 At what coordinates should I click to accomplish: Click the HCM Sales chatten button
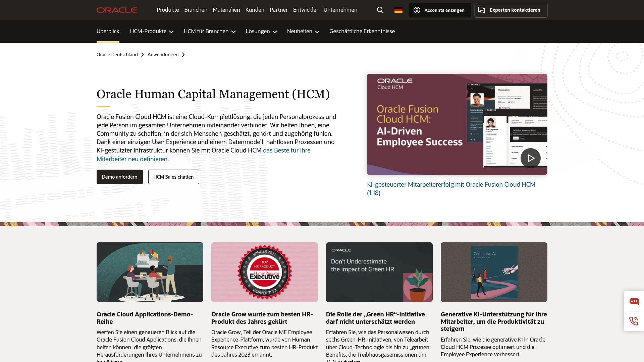[173, 177]
